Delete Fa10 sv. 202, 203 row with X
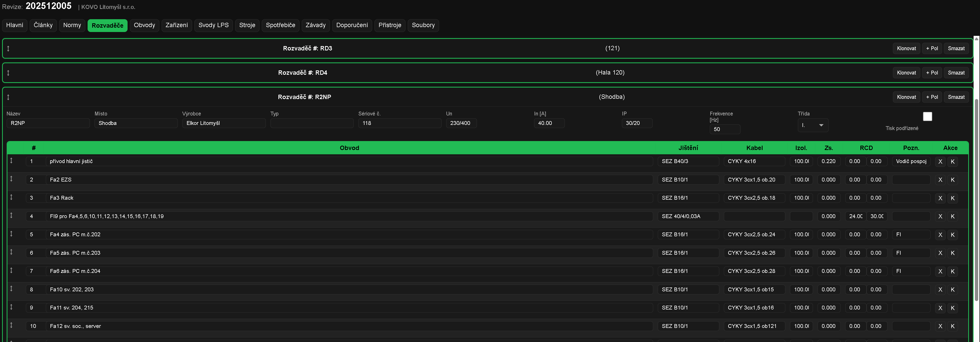The width and height of the screenshot is (980, 342). pyautogui.click(x=940, y=290)
